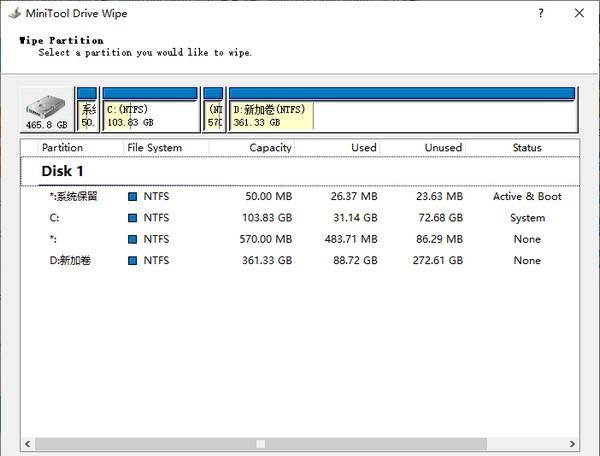The width and height of the screenshot is (600, 456).
Task: Click the 483.71 MB used value
Action: click(351, 239)
